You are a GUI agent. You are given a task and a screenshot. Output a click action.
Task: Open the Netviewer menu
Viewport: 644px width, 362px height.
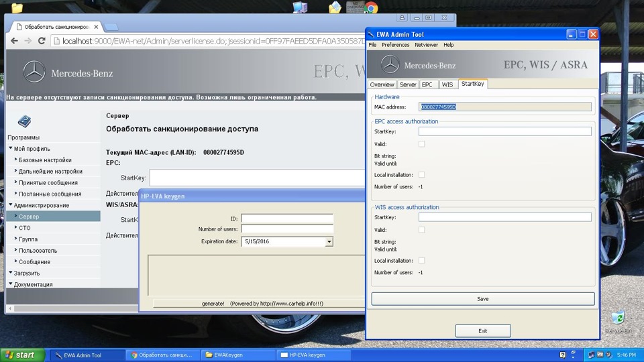427,45
